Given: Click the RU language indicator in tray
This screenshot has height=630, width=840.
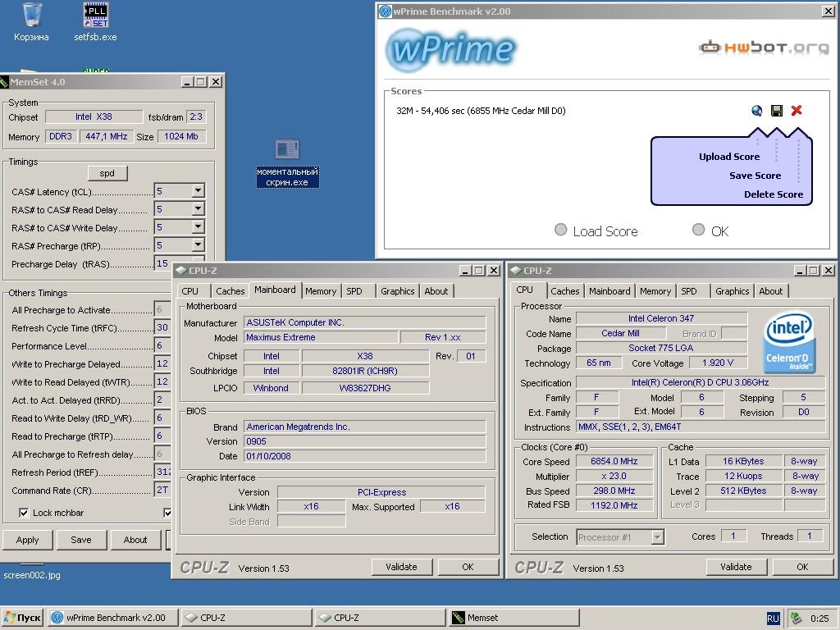Looking at the screenshot, I should [773, 619].
